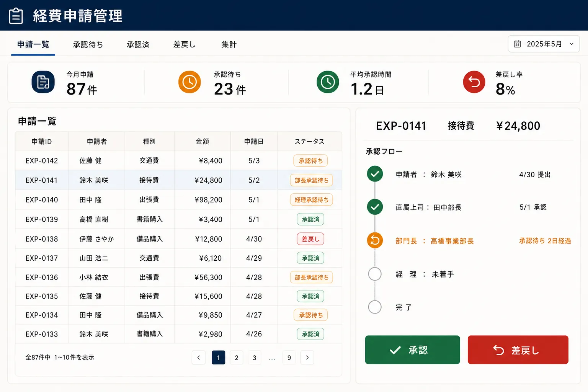588x392 pixels.
Task: Open the 承認済 tab
Action: tap(138, 44)
